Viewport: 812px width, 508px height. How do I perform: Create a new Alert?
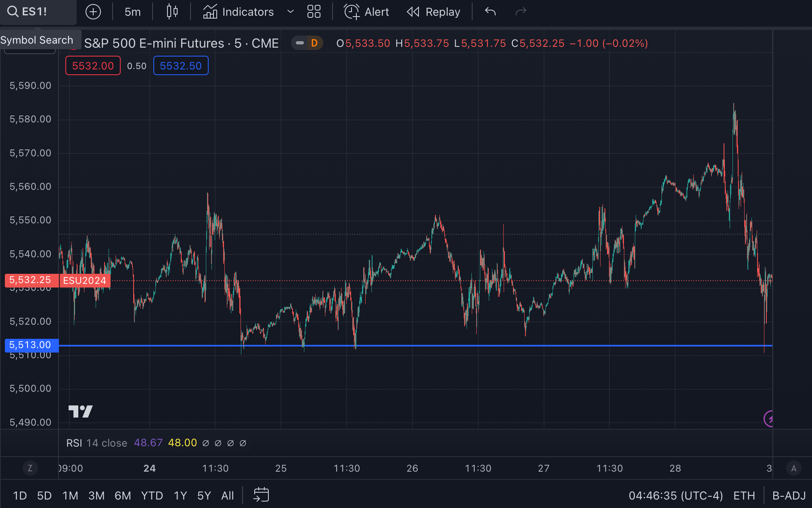[366, 12]
